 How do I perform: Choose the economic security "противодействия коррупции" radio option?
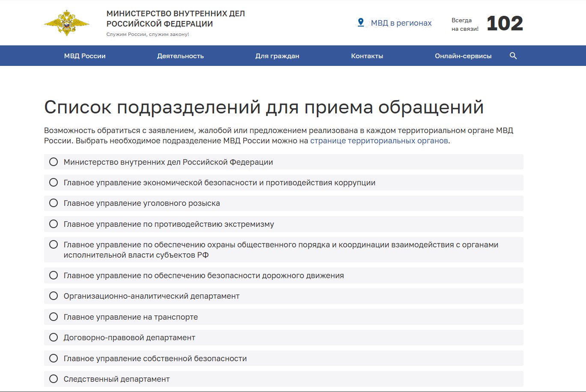(x=54, y=182)
